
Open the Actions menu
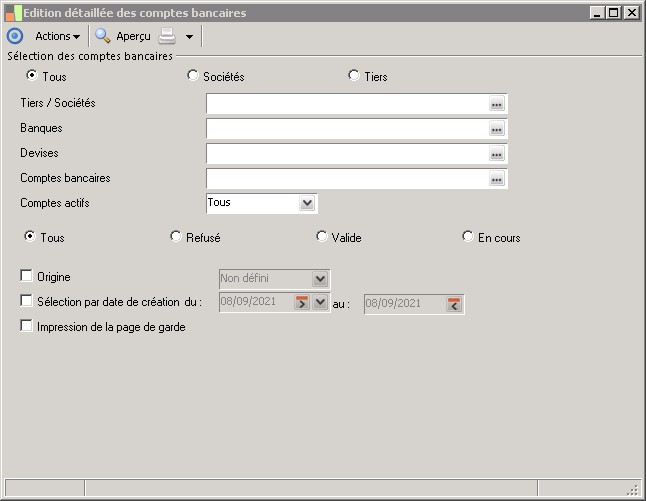(x=57, y=36)
